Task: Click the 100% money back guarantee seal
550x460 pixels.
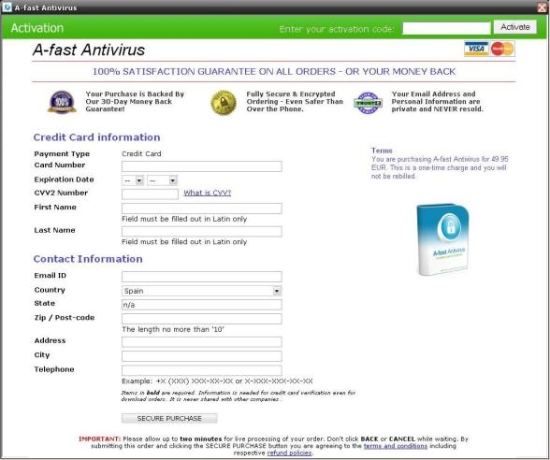Action: 62,102
